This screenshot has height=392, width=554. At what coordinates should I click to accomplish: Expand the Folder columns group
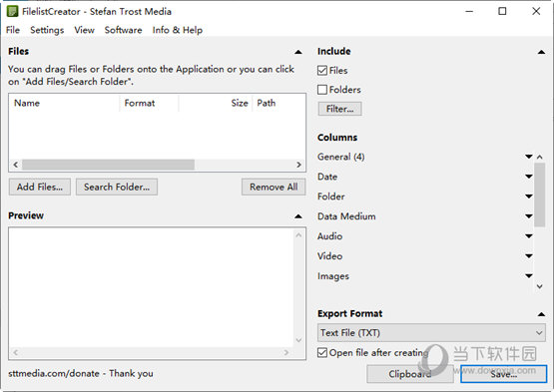point(529,196)
